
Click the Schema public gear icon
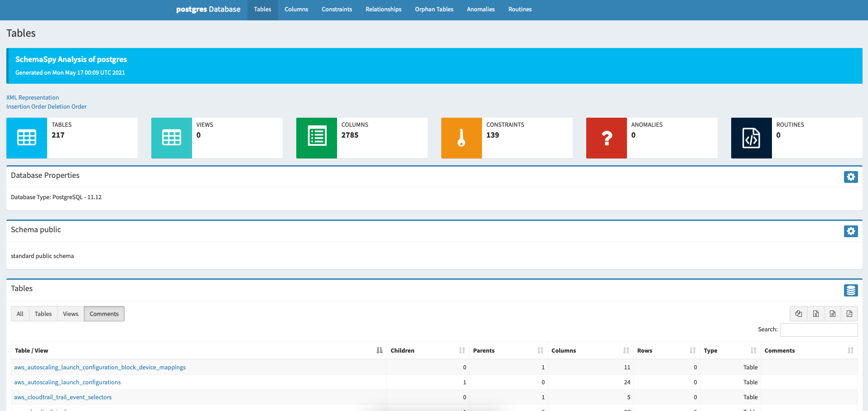(x=851, y=231)
